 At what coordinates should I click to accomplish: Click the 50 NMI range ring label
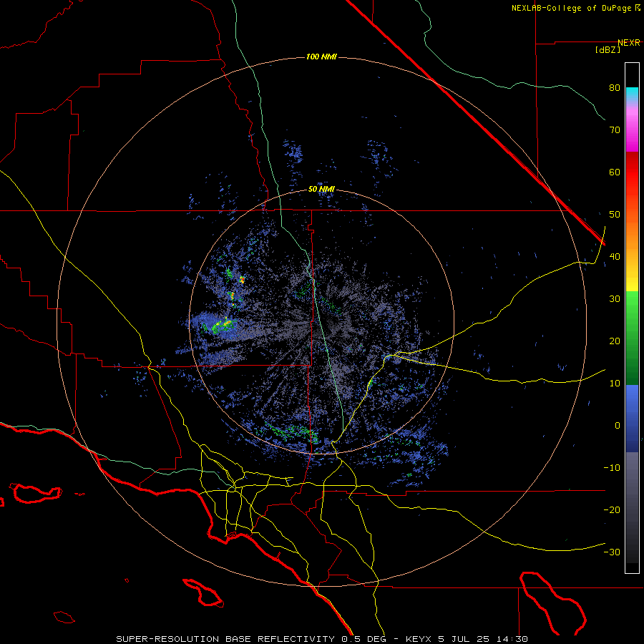321,190
